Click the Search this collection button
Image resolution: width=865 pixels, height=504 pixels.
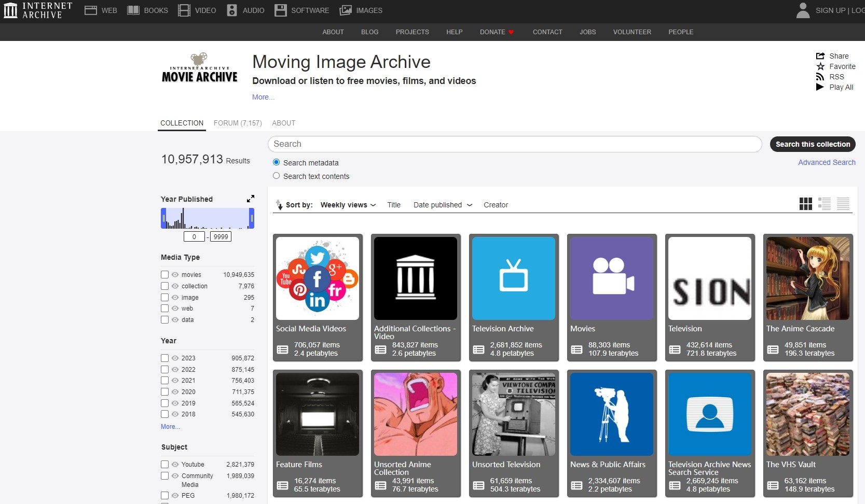click(x=813, y=144)
